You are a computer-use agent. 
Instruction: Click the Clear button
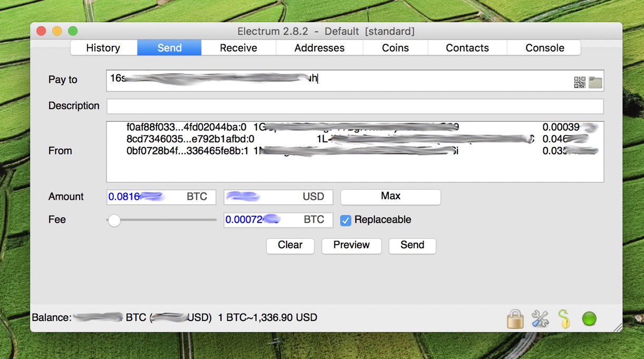click(x=290, y=246)
